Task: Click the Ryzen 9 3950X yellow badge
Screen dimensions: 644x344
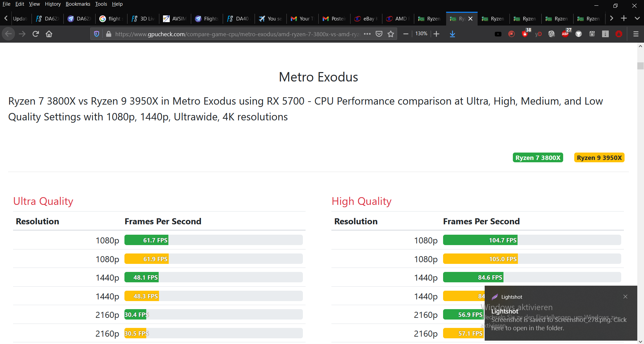Action: pos(599,158)
